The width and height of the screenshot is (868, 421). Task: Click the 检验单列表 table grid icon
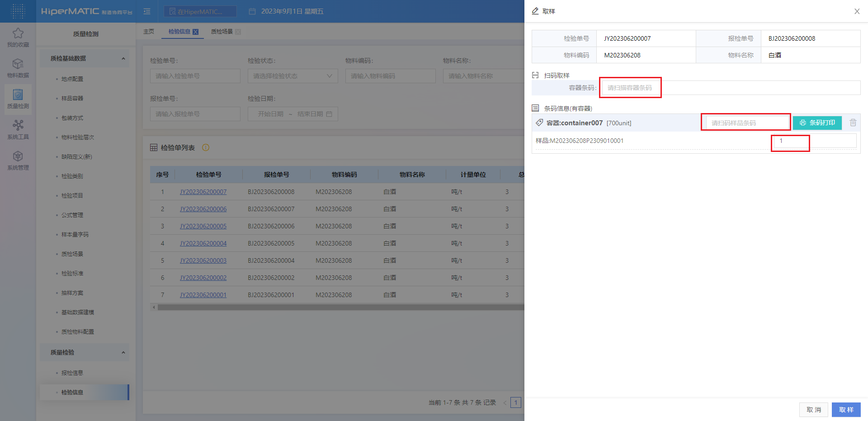point(154,147)
